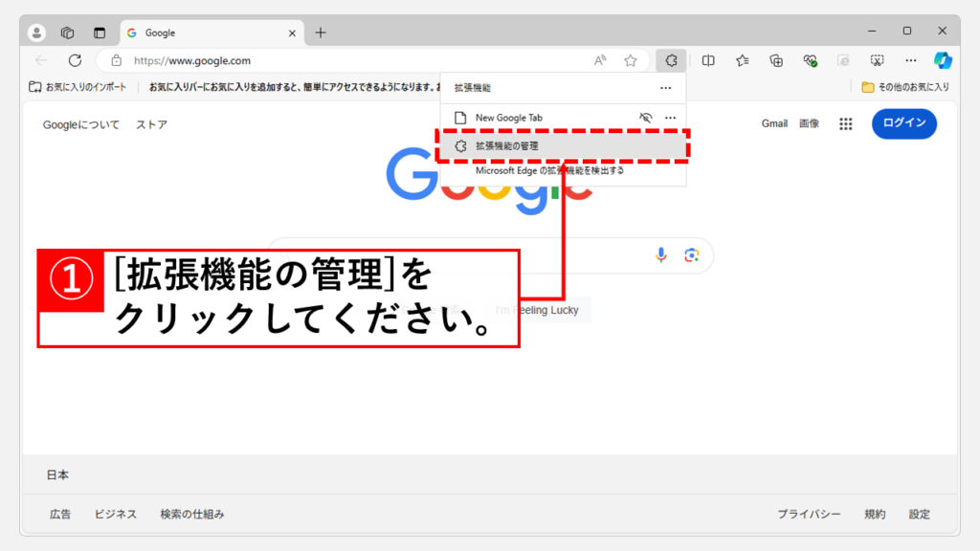This screenshot has width=980, height=551.
Task: Search by voice using microphone icon
Action: tap(660, 254)
